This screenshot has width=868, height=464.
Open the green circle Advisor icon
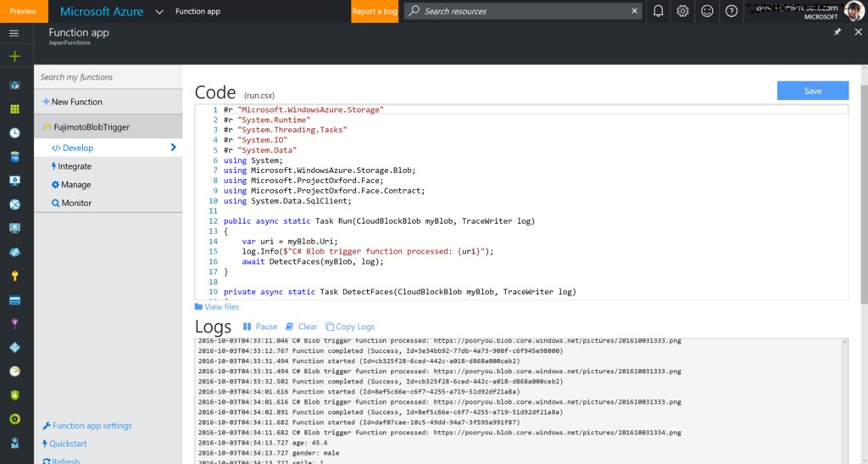(15, 418)
